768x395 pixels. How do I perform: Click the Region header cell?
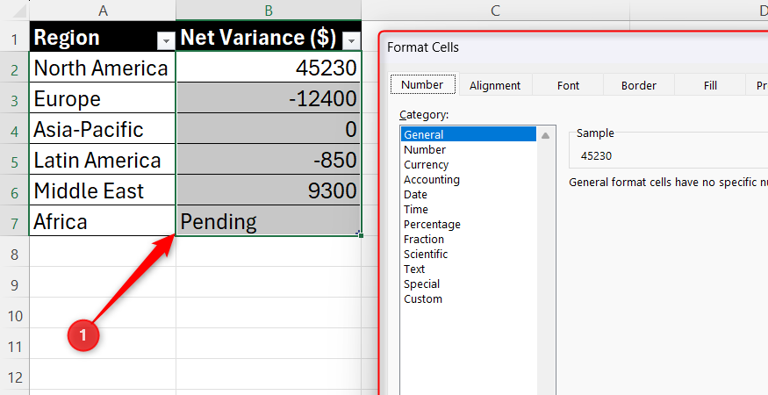[x=102, y=37]
